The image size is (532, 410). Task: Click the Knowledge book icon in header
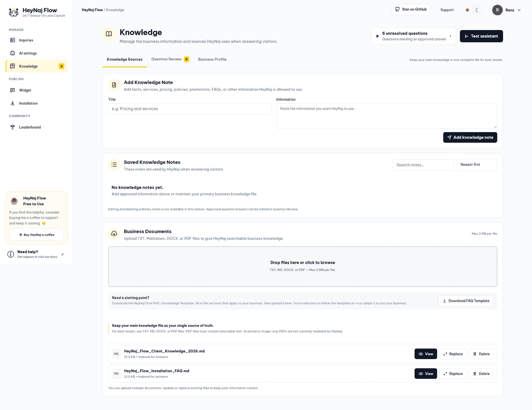(109, 34)
